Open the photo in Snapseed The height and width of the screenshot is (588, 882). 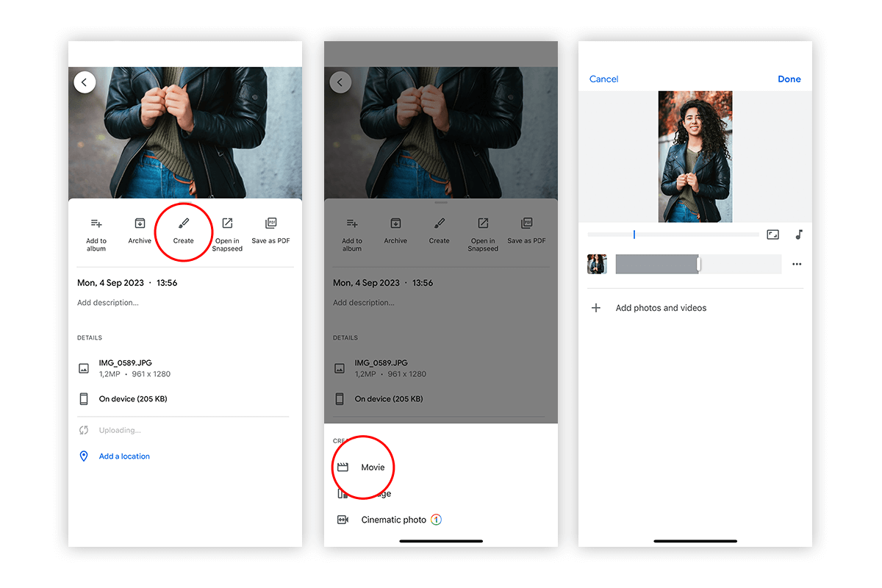227,223
